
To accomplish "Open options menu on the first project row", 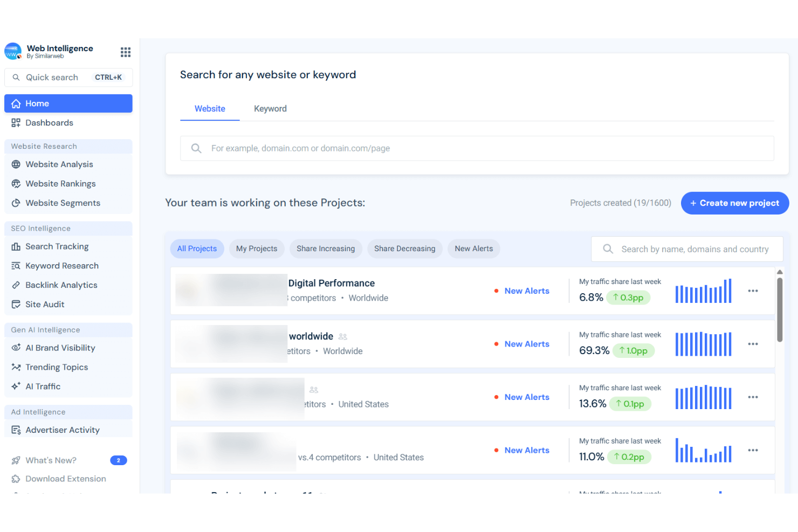I will coord(753,291).
